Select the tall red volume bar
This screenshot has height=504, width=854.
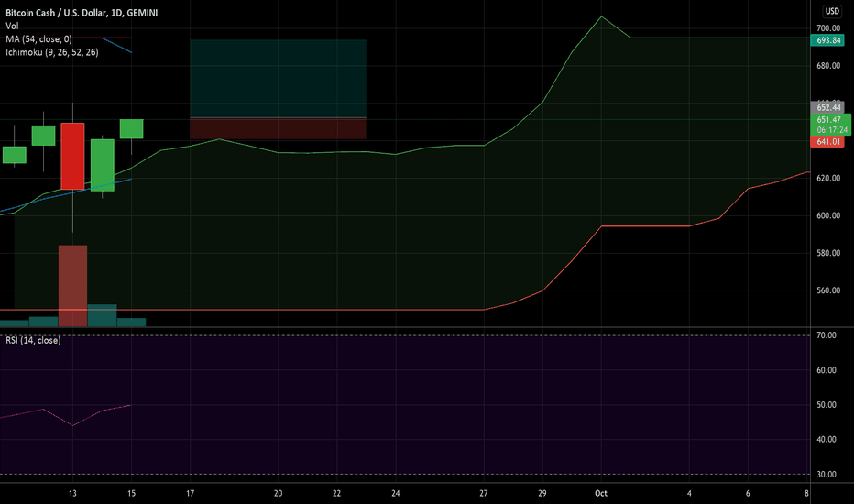tap(72, 286)
